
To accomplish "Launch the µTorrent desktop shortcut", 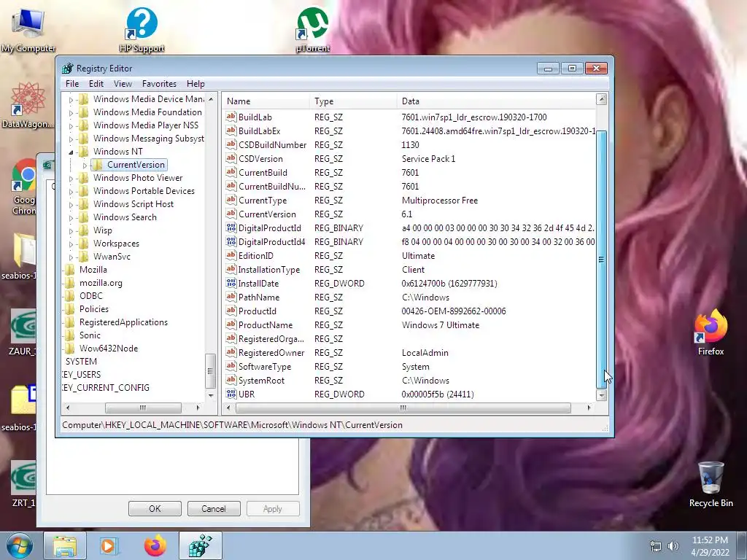I will [x=312, y=29].
